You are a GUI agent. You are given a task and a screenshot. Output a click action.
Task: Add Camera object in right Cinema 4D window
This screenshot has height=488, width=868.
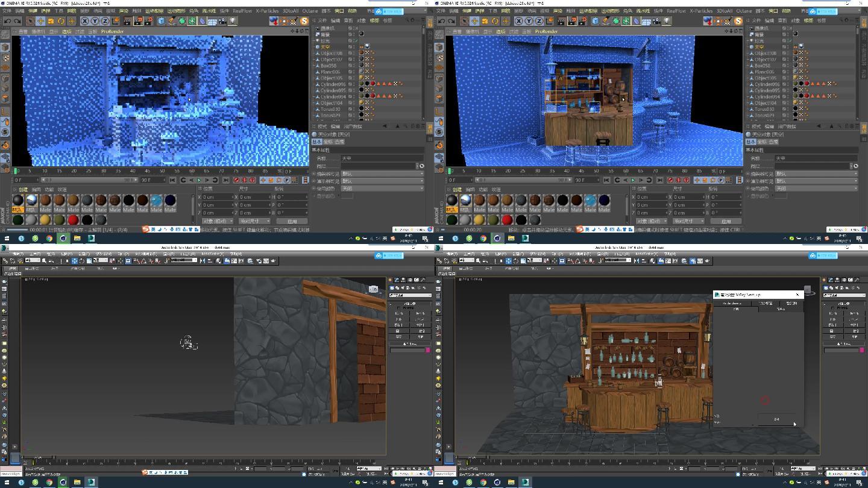[656, 20]
